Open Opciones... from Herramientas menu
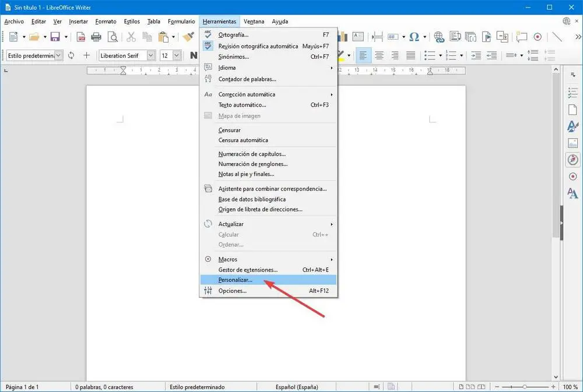Screen dimensions: 583x392 (x=268, y=291)
